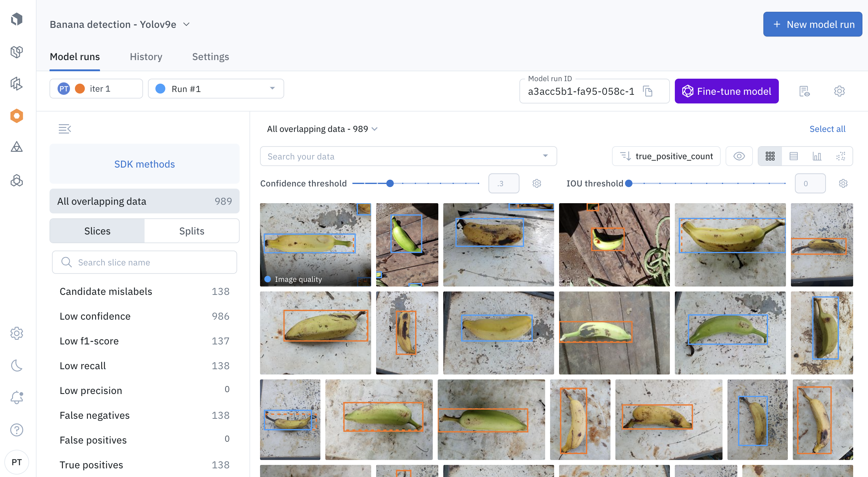868x477 pixels.
Task: Open the second sidebar cube icon
Action: (x=16, y=52)
